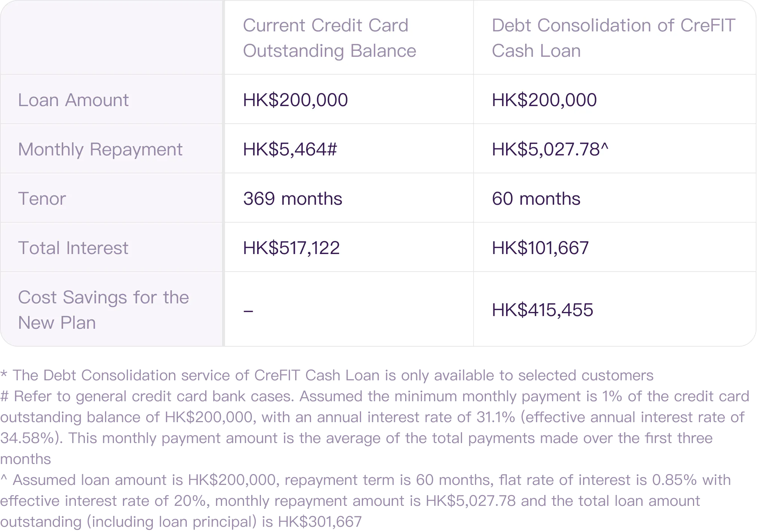Click Debt Consolidation of CreFIT Cash Loan header
The image size is (758, 532).
pyautogui.click(x=613, y=38)
